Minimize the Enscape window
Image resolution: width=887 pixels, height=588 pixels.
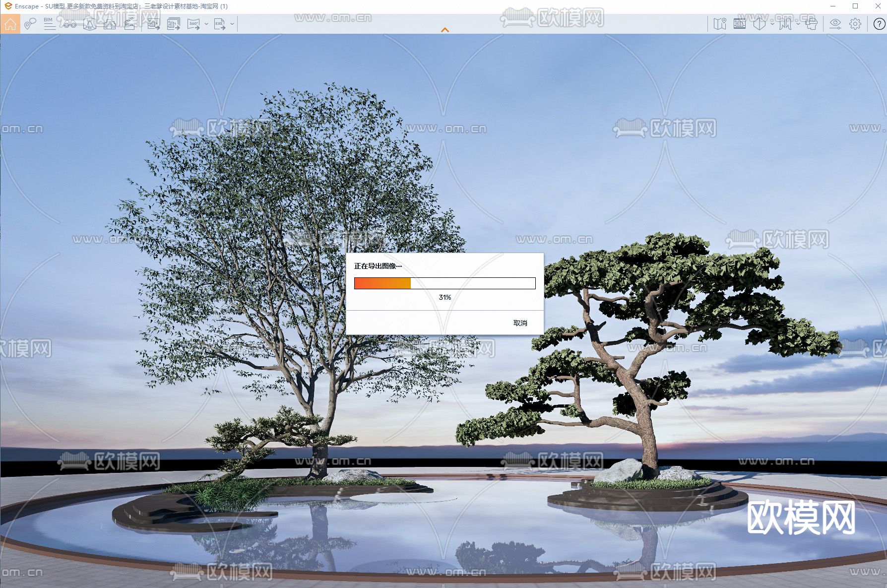[833, 6]
